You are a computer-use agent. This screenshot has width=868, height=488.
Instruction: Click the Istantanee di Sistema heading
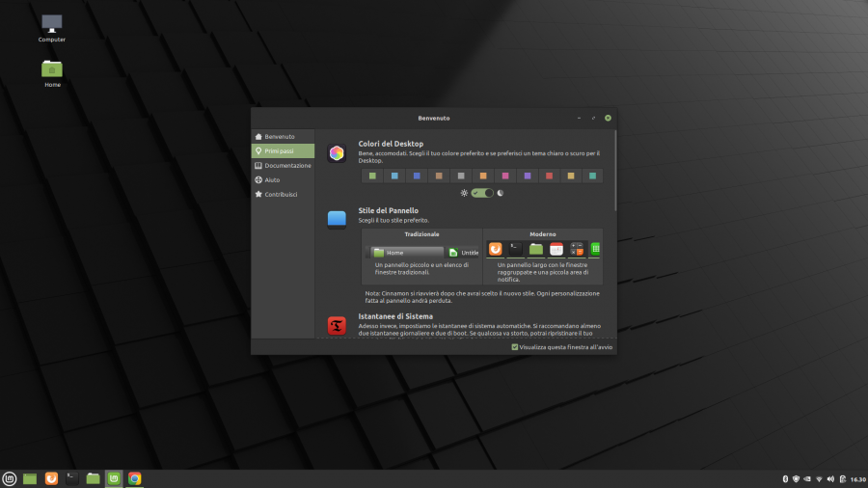(395, 316)
